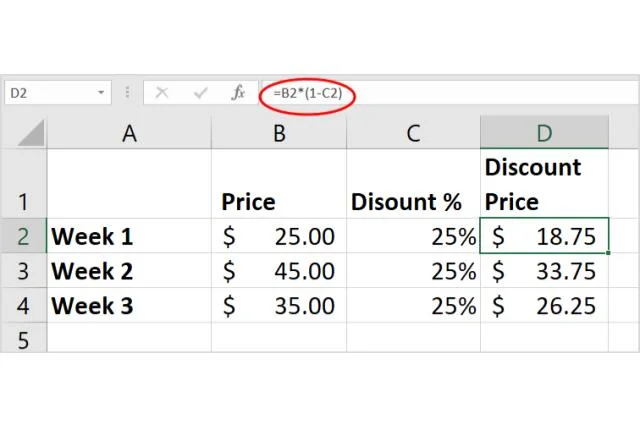Click the cell showing $26.25

pos(544,305)
